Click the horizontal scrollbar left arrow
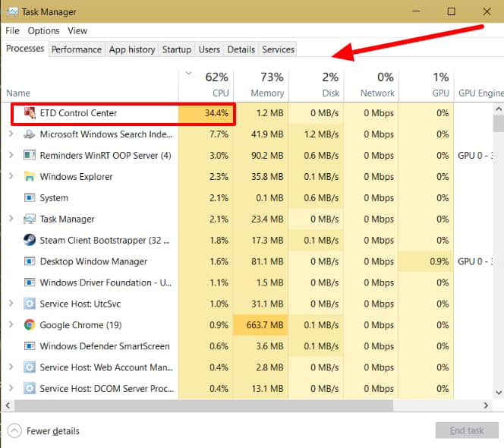Screen dimensions: 504x448 [x=8, y=405]
